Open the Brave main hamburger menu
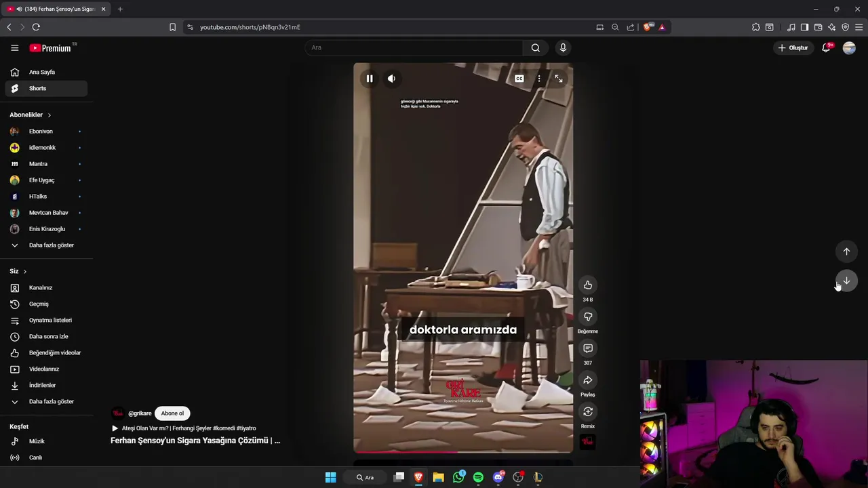The image size is (868, 488). 859,27
